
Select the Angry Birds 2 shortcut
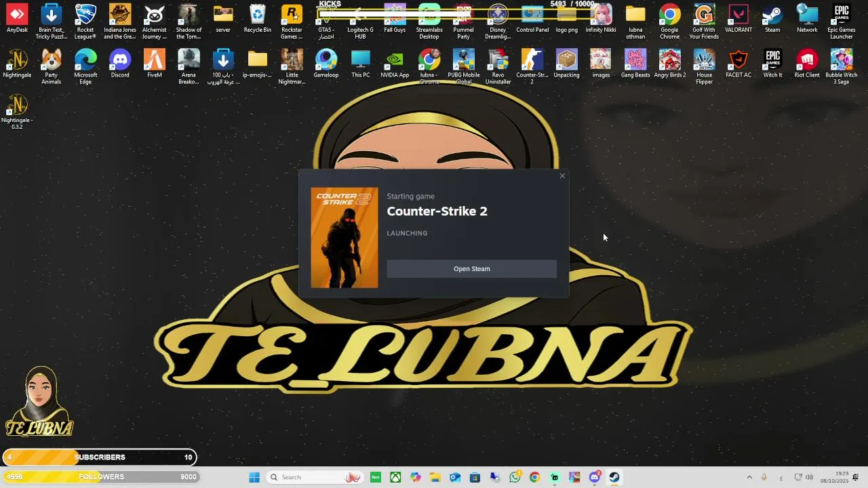[x=669, y=64]
